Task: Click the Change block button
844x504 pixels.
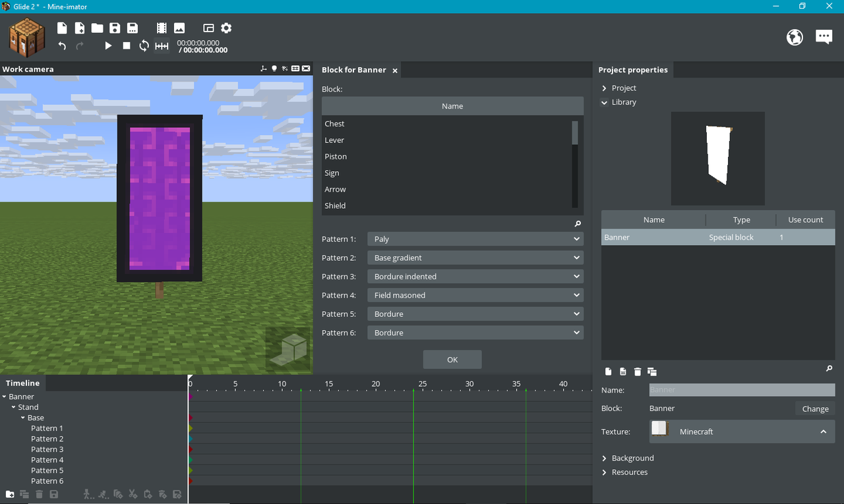Action: click(815, 408)
